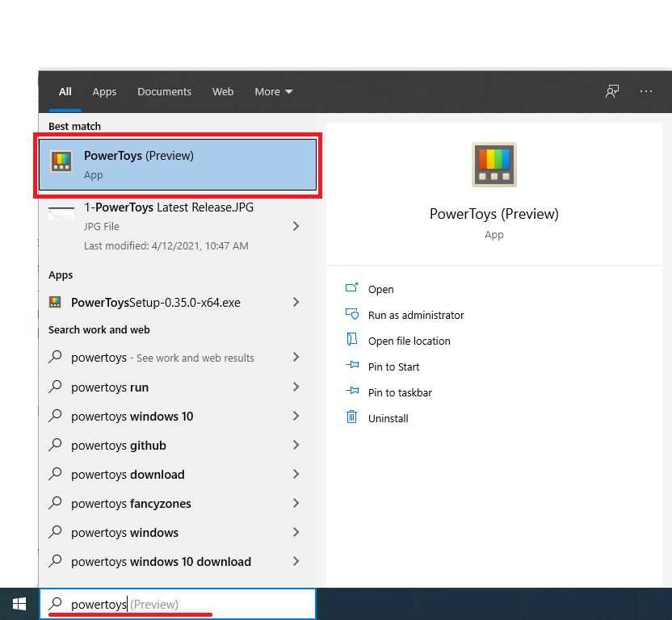
Task: Expand chevron for 'powertoys run'
Action: pyautogui.click(x=296, y=387)
